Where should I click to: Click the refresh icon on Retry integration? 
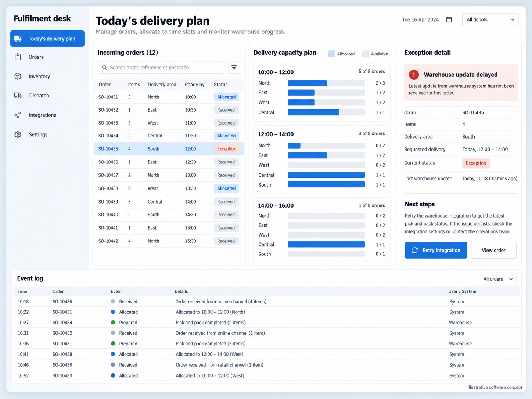415,250
